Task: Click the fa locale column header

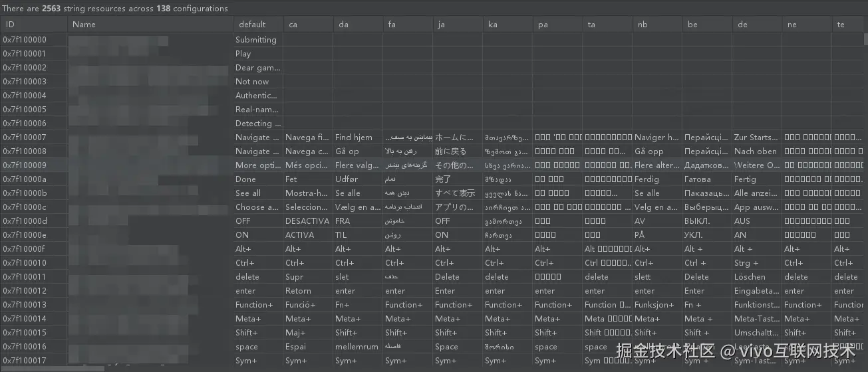Action: pyautogui.click(x=408, y=25)
